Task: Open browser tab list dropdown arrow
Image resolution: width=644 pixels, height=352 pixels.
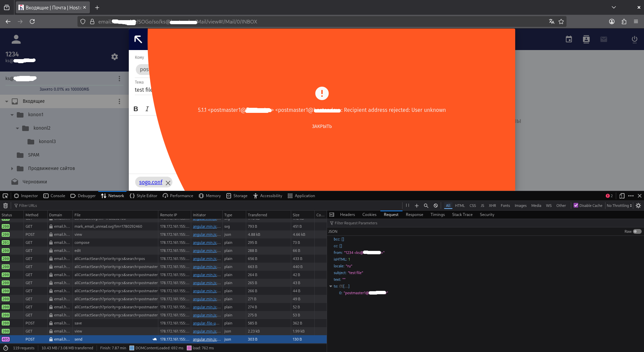Action: (613, 7)
